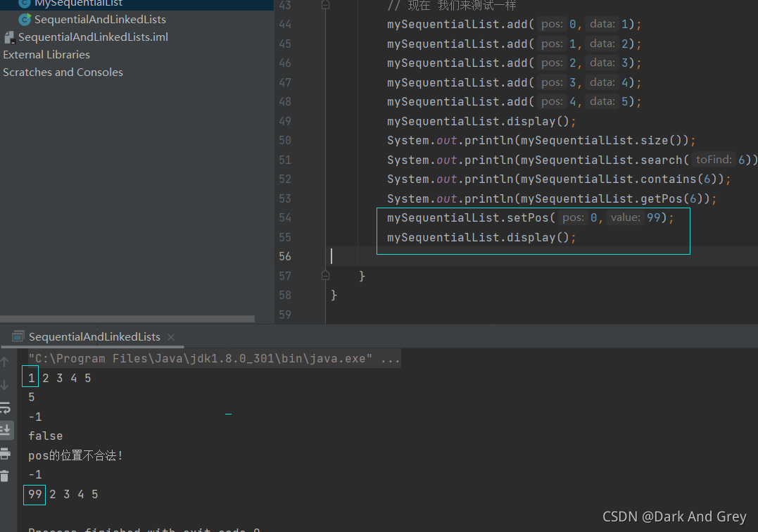The height and width of the screenshot is (532, 758).
Task: Expand the Scratches and Consoles node
Action: [63, 72]
